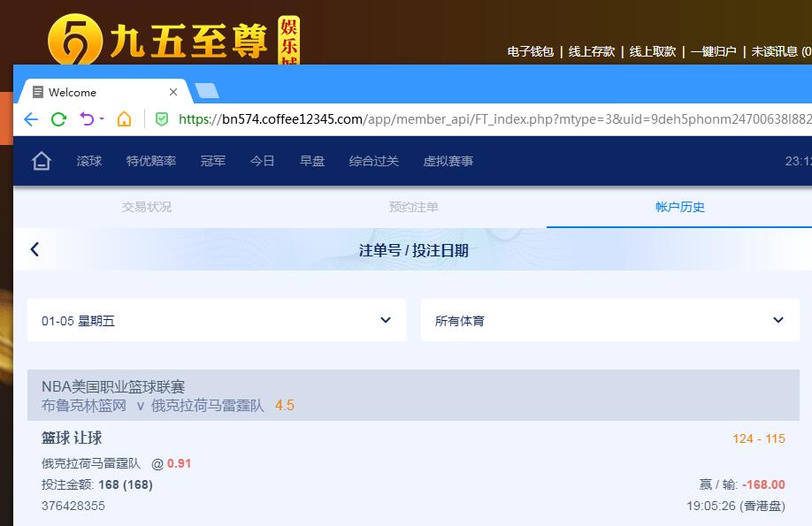This screenshot has width=812, height=526.
Task: Open 特优赔率 menu
Action: (151, 161)
